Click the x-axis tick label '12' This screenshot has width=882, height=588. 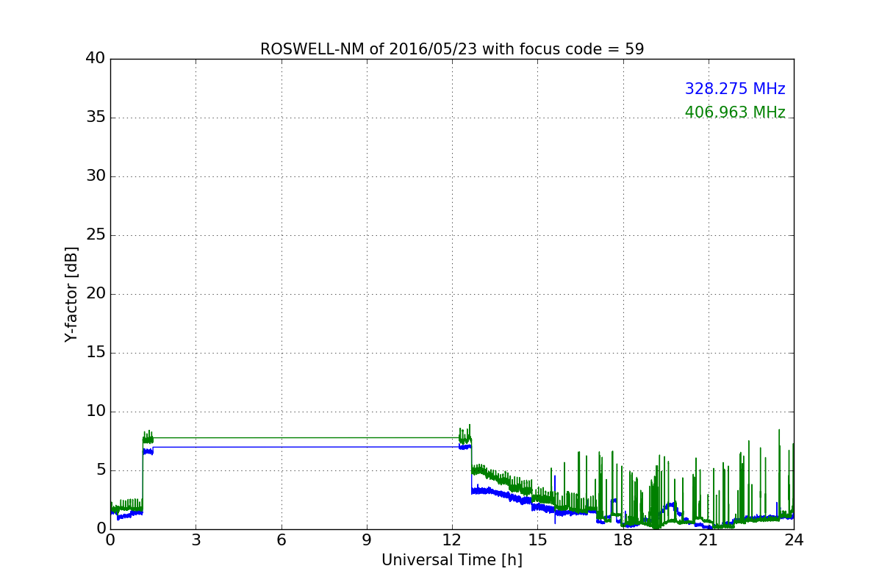coord(452,539)
